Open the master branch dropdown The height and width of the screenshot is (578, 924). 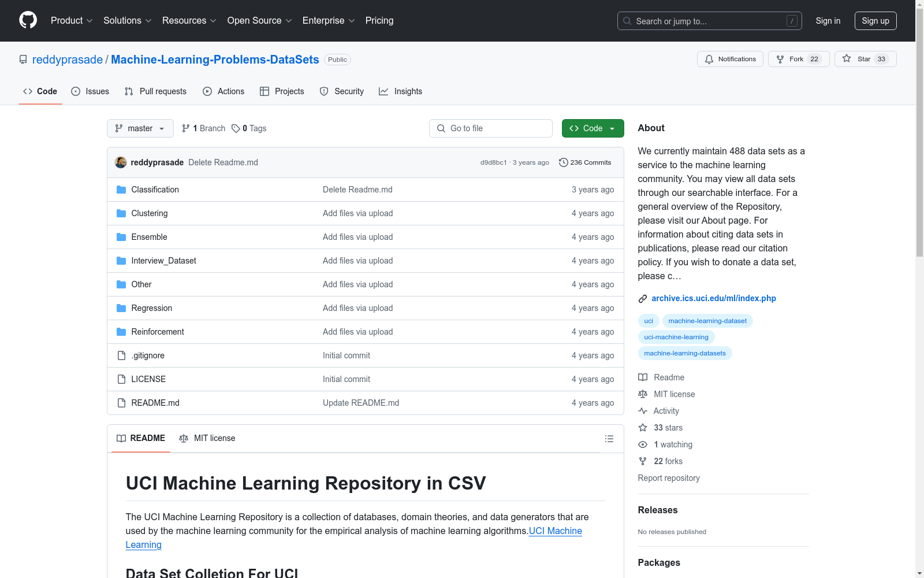[140, 128]
